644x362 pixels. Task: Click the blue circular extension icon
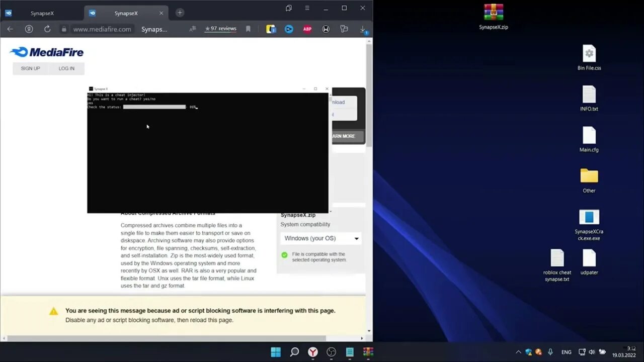[x=289, y=29]
